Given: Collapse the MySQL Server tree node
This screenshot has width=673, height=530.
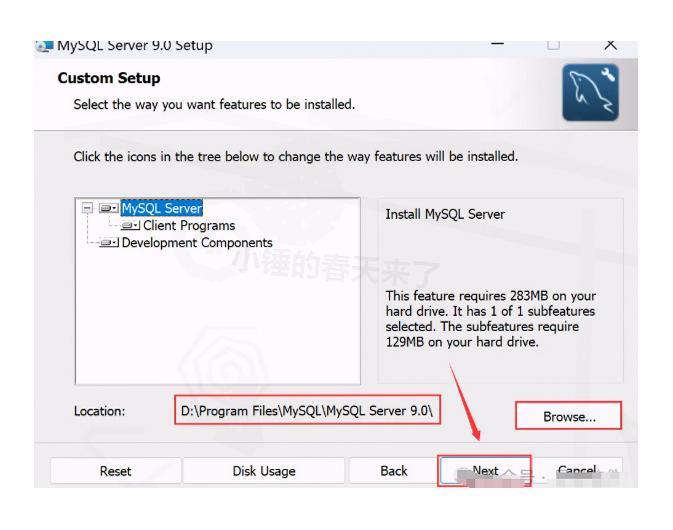Looking at the screenshot, I should pos(90,209).
